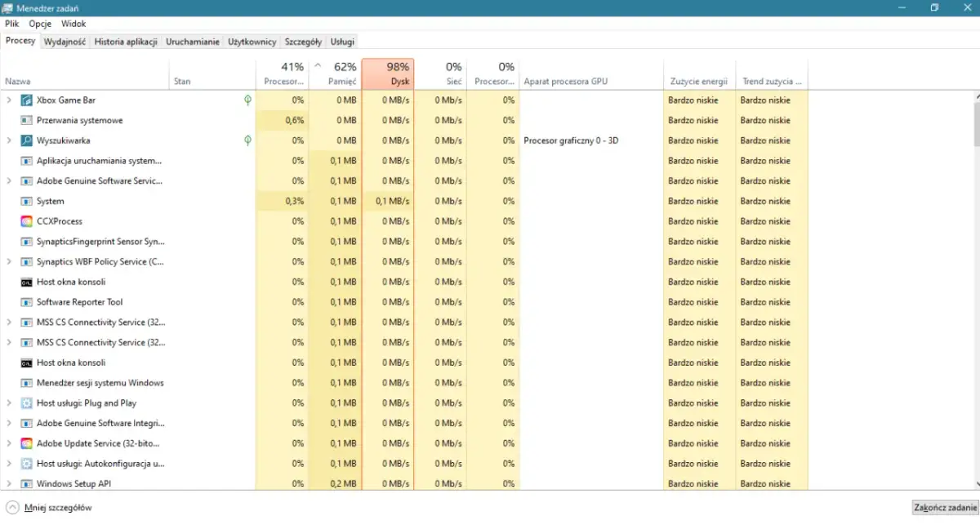
Task: Click the SynapticsFingerprint Sensor icon
Action: [x=25, y=241]
